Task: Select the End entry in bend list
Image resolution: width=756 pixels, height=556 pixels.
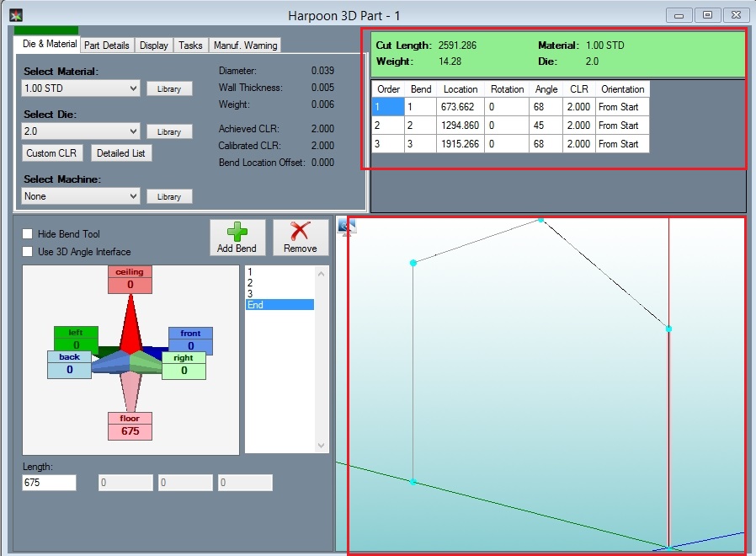Action: (x=280, y=305)
